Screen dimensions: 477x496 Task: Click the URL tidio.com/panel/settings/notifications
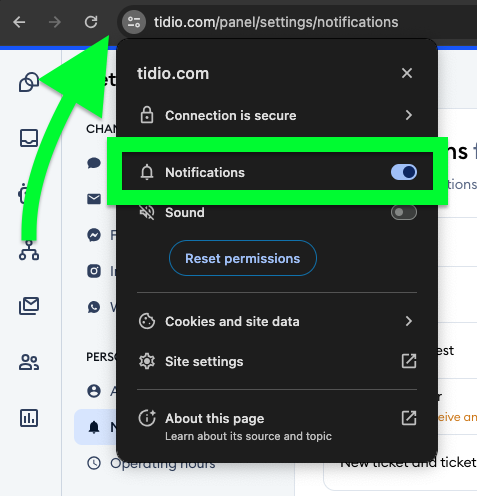[276, 22]
